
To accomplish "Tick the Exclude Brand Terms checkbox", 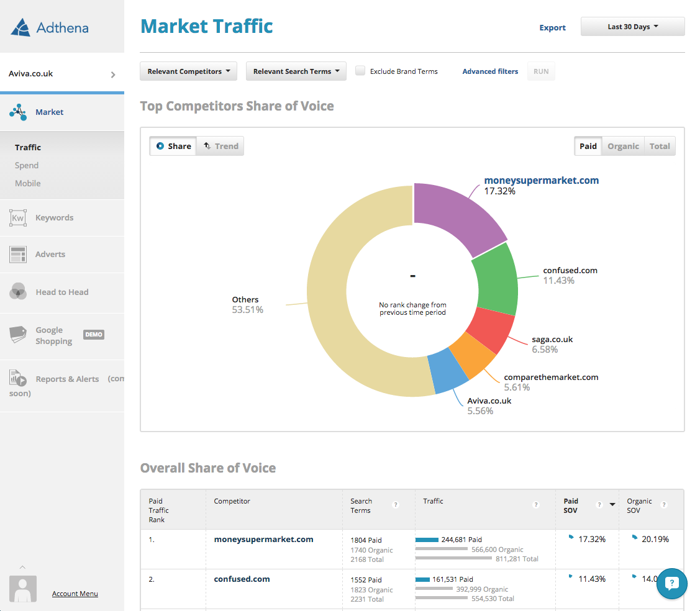I will [360, 71].
